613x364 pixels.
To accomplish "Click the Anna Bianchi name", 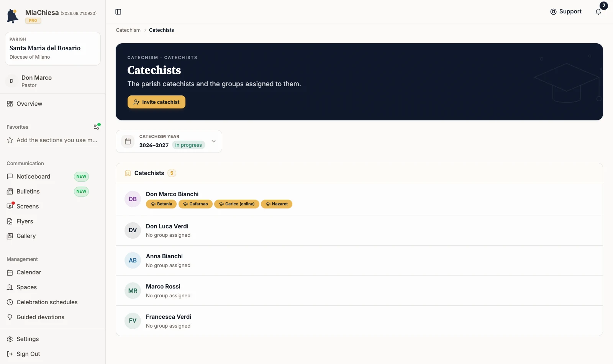I will [x=164, y=256].
